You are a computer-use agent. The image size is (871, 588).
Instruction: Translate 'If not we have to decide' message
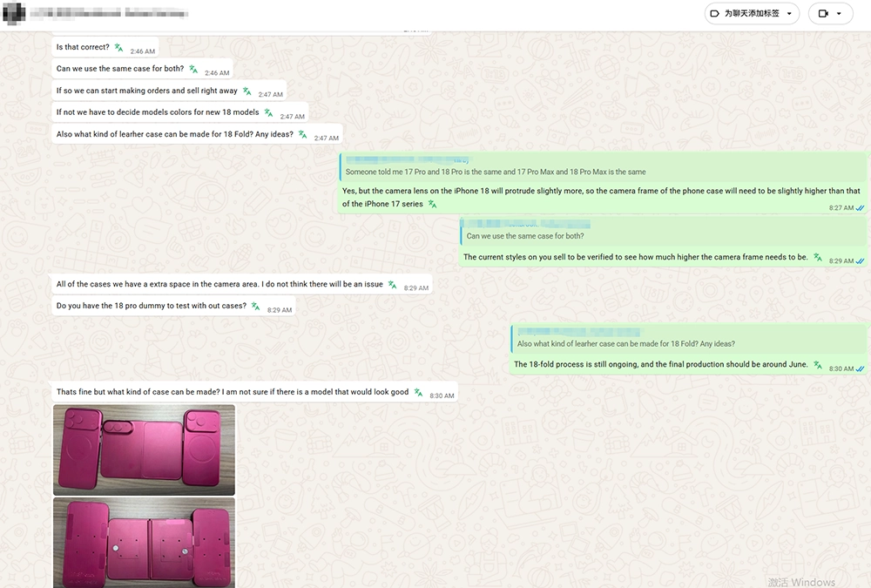269,112
